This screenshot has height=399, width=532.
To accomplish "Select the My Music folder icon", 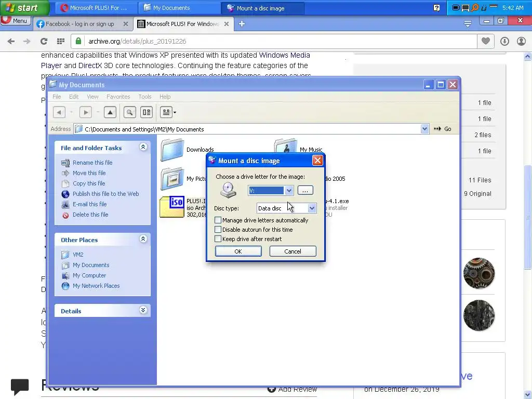I will click(286, 147).
